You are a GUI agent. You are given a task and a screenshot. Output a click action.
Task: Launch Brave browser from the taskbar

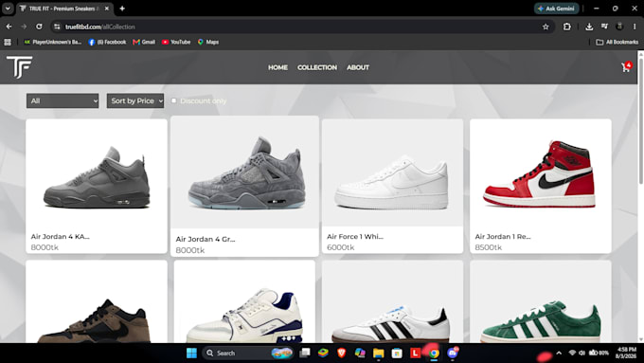point(341,353)
